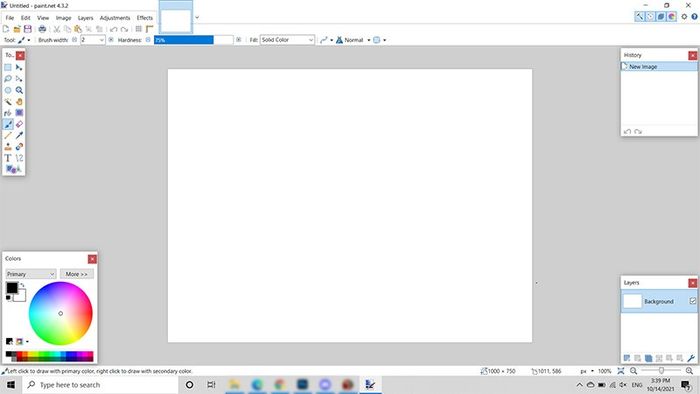
Task: Open the File menu
Action: coord(10,18)
